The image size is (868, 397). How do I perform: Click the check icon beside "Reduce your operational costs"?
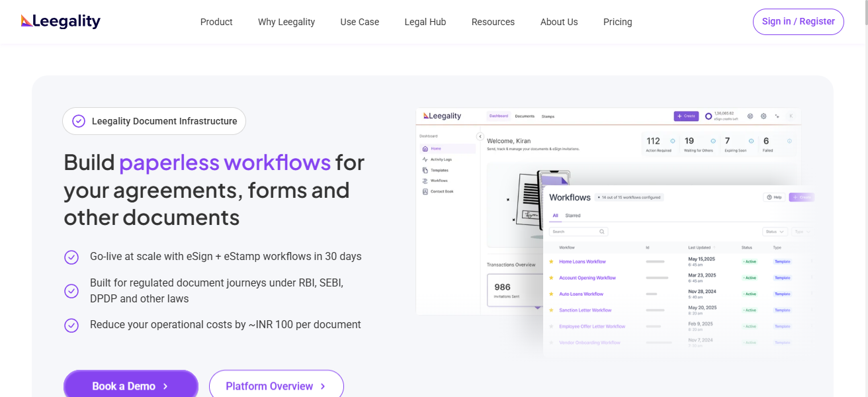tap(71, 325)
